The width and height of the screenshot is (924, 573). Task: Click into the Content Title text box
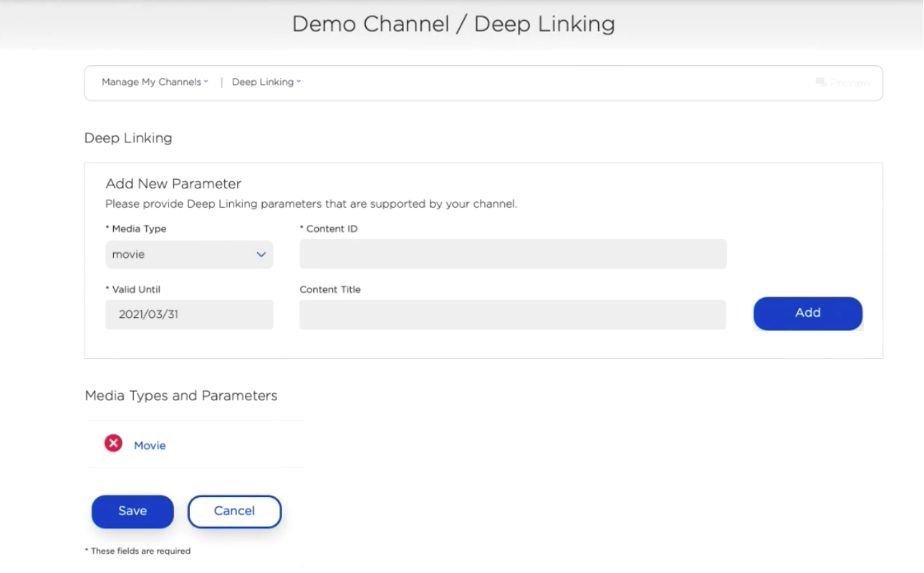coord(513,314)
